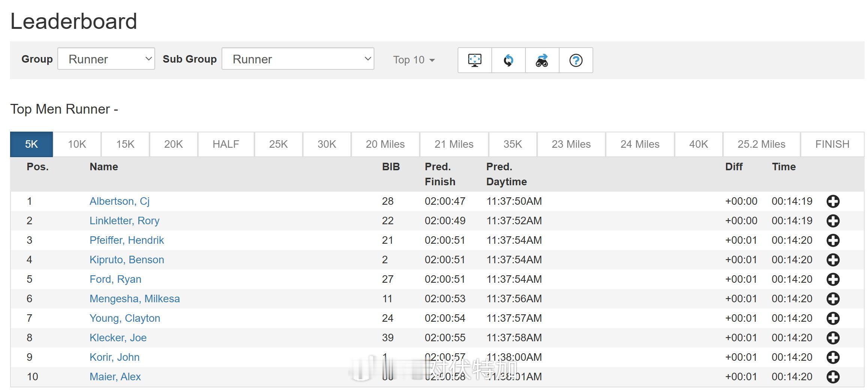Click the Pred. Daytime column header
The width and height of the screenshot is (868, 390).
506,174
